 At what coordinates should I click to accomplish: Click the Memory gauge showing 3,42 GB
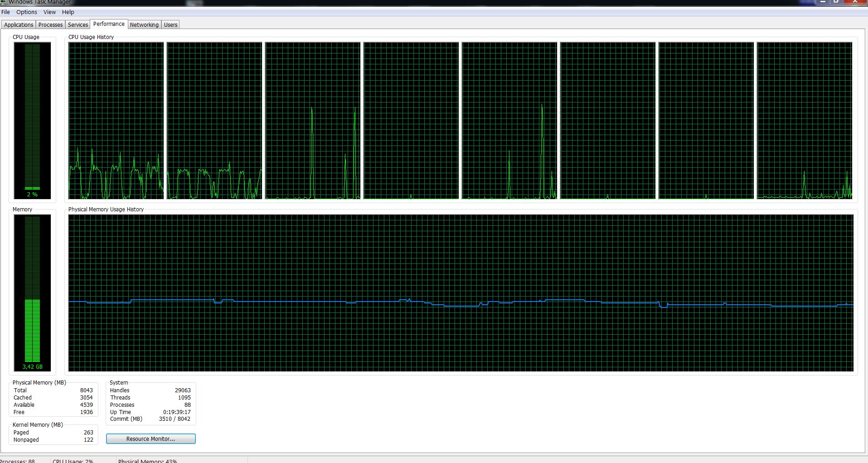[x=32, y=293]
